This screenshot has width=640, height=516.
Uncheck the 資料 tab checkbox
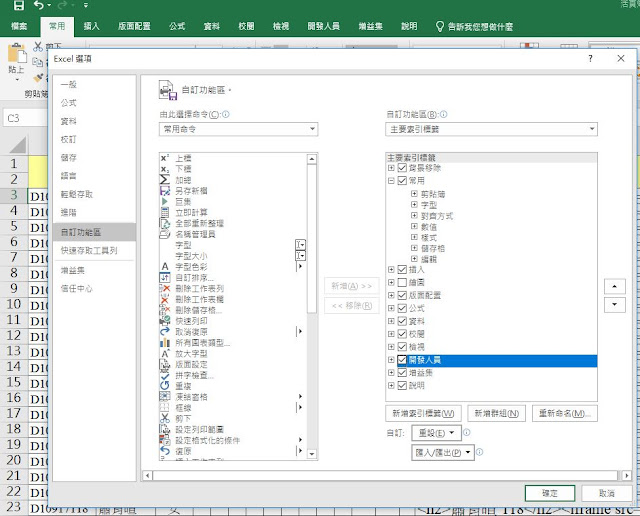click(402, 321)
